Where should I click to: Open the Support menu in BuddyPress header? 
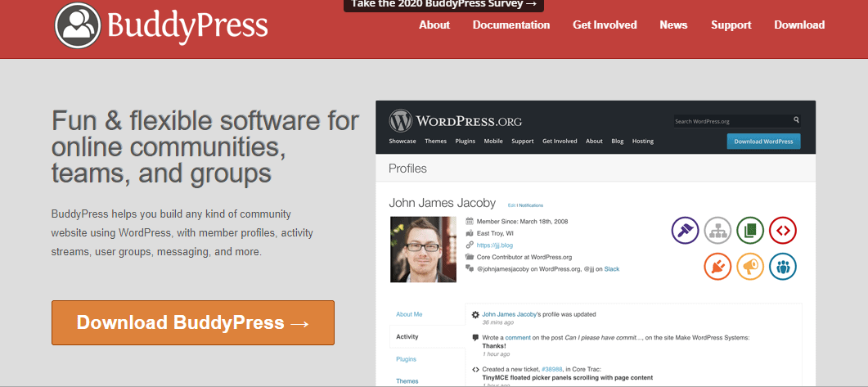click(731, 25)
